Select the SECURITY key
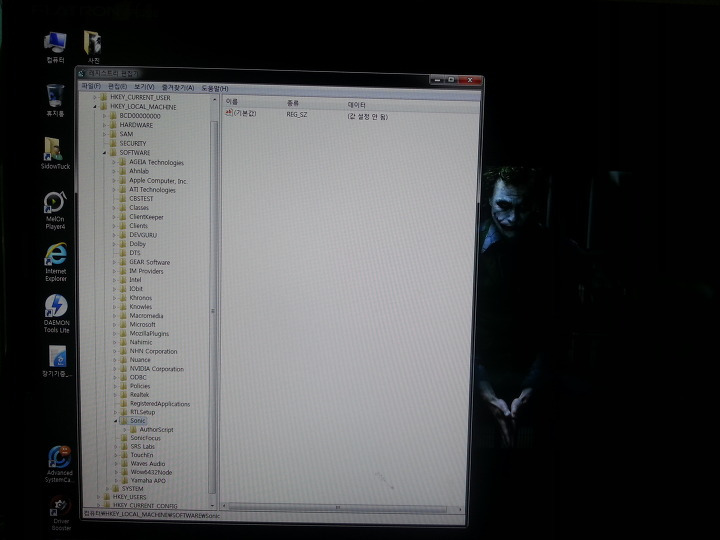This screenshot has height=540, width=720. 133,143
